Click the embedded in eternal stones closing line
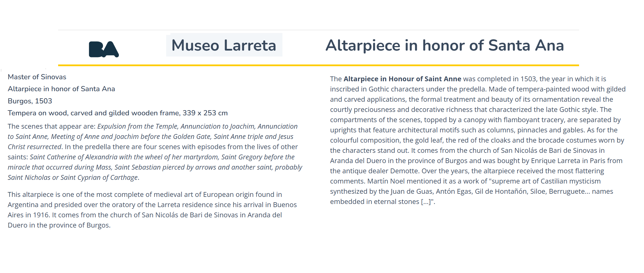644x273 pixels. [x=382, y=202]
